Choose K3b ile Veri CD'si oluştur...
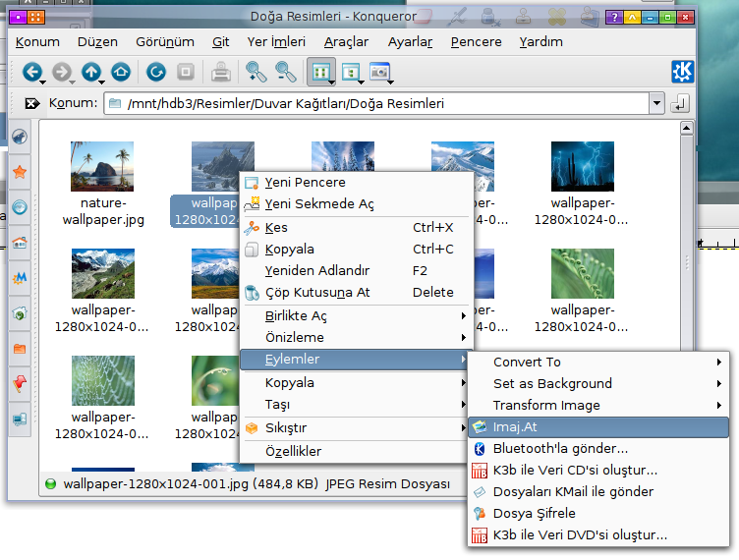This screenshot has height=560, width=739. coord(598,471)
